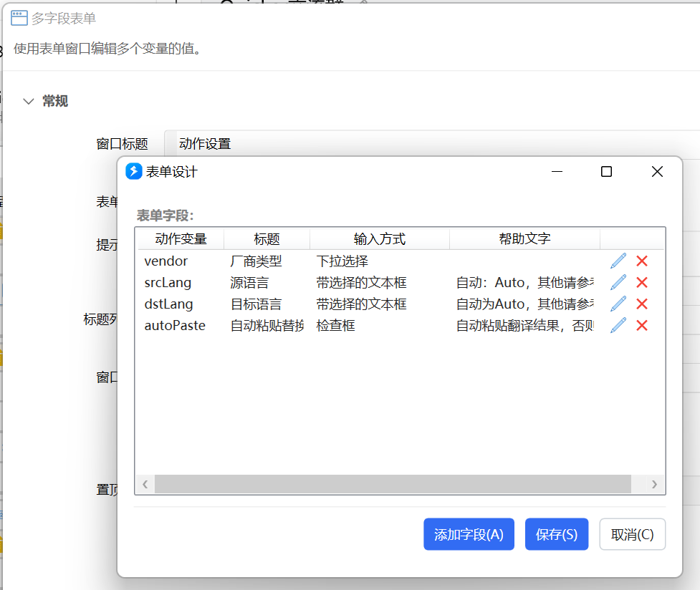Remove the autoPaste field using red X
700x590 pixels.
pyautogui.click(x=642, y=325)
